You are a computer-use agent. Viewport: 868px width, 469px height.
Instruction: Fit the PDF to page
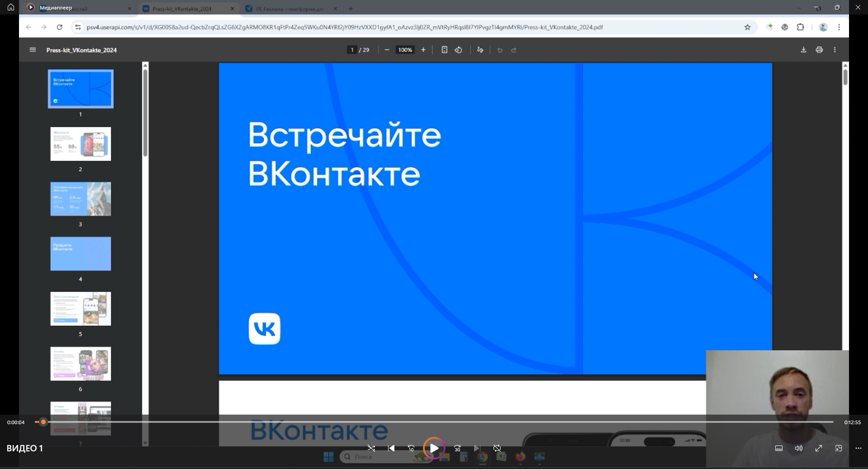[444, 50]
